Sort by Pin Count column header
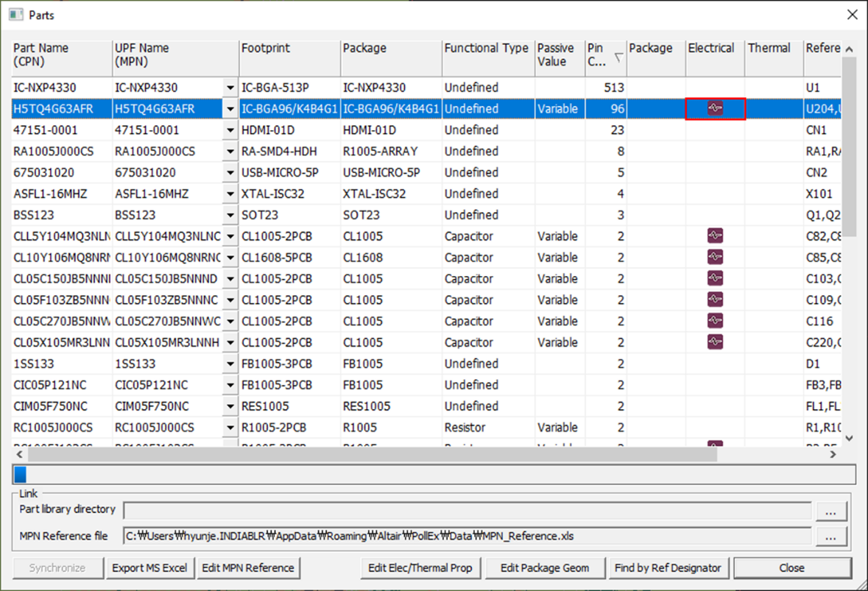The height and width of the screenshot is (591, 868). tap(605, 55)
